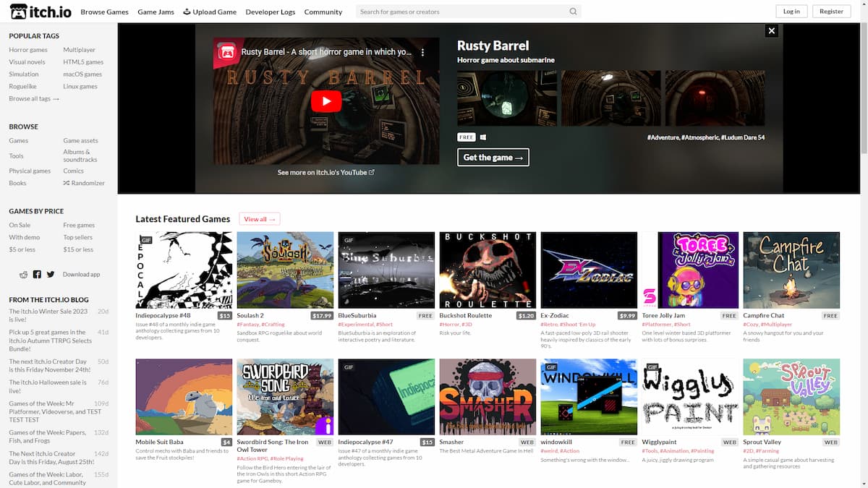
Task: Expand Browse all tags link
Action: tap(34, 98)
